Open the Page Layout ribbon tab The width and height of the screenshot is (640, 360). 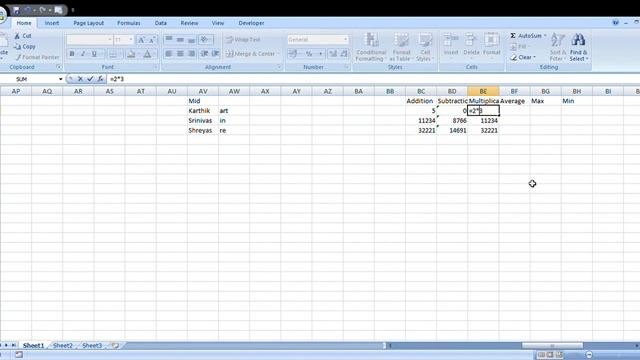pyautogui.click(x=89, y=23)
